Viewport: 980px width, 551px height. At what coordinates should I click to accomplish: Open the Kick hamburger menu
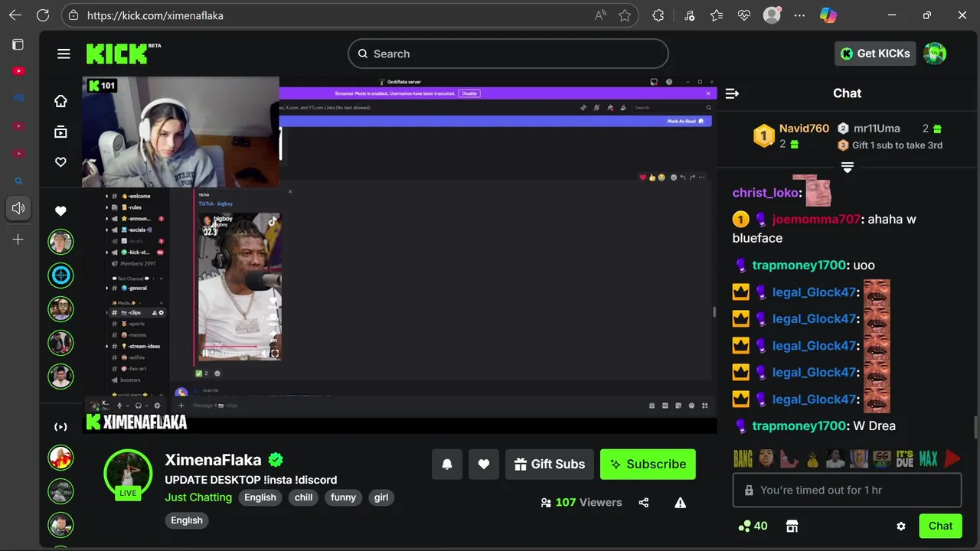pos(64,54)
